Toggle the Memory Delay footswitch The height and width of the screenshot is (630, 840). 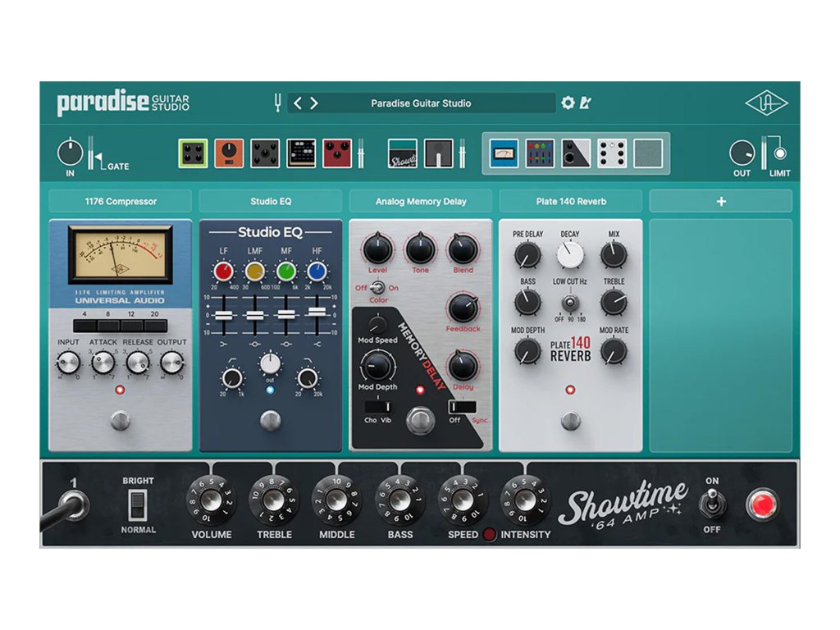pyautogui.click(x=421, y=421)
